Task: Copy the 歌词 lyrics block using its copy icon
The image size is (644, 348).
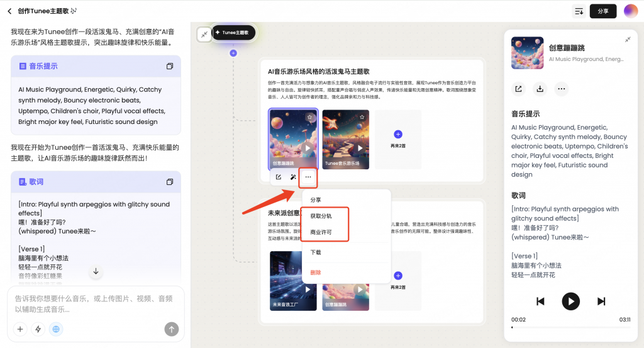Action: pyautogui.click(x=169, y=182)
